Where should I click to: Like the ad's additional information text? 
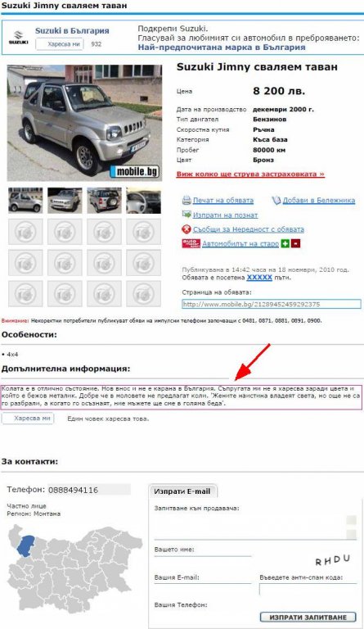pos(28,419)
